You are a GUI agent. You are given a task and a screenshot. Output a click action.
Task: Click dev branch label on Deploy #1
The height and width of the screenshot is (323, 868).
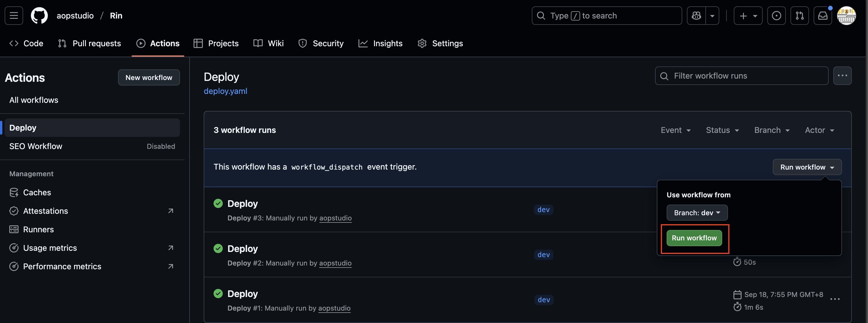coord(543,300)
